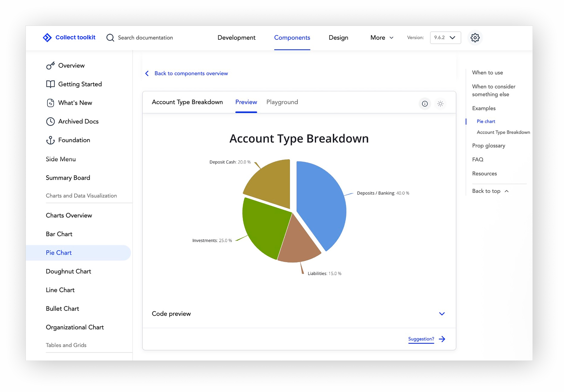The image size is (564, 392).
Task: Click the Overview key icon in sidebar
Action: (x=50, y=66)
